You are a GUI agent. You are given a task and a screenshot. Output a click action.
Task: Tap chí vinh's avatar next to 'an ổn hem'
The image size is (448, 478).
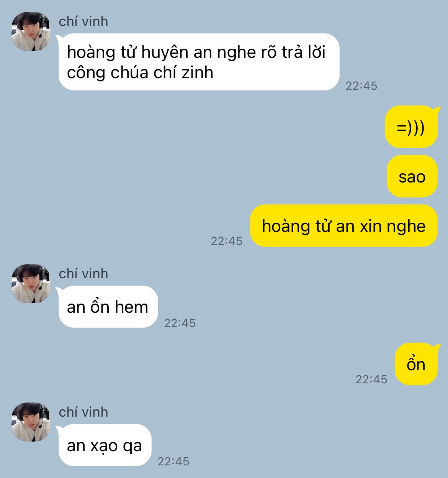[x=31, y=284]
